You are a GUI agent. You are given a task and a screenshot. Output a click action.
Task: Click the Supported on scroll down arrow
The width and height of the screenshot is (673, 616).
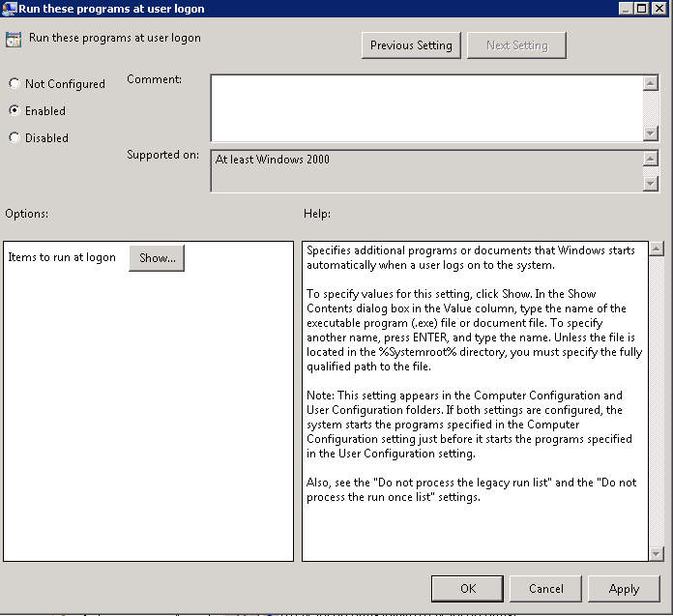click(651, 184)
